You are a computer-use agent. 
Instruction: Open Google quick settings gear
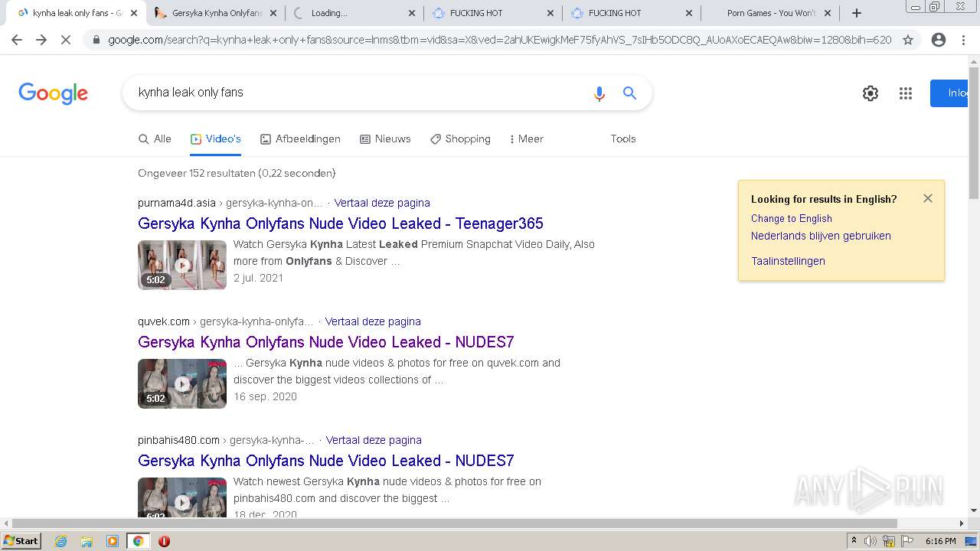coord(871,93)
